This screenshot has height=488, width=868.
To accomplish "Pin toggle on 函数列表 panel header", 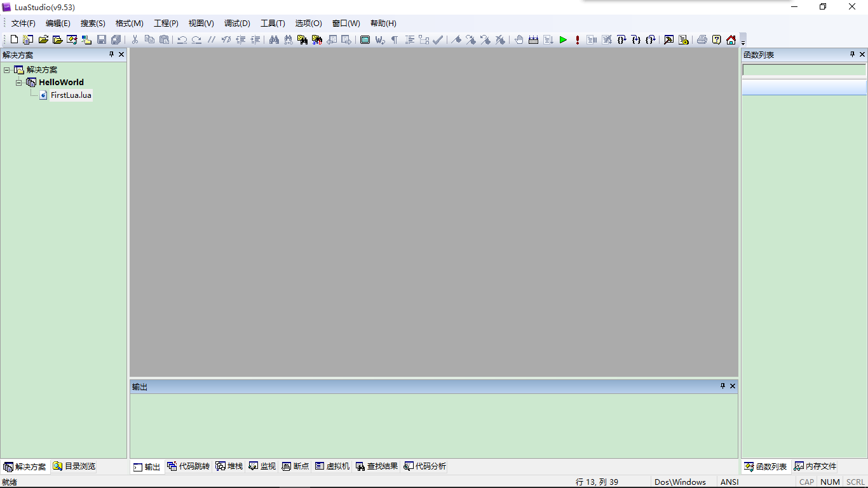I will tap(853, 55).
